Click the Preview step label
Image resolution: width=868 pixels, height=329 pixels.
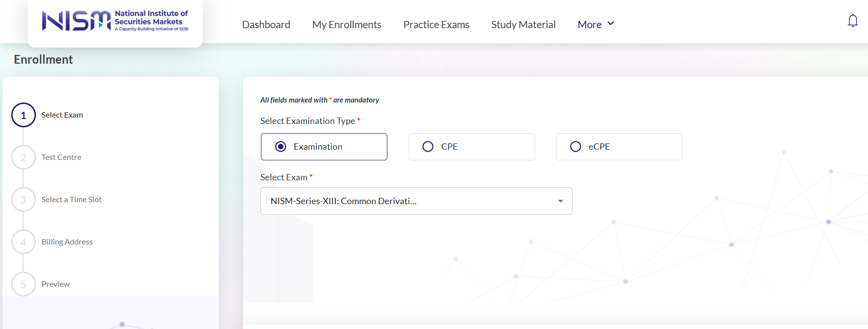(x=55, y=284)
